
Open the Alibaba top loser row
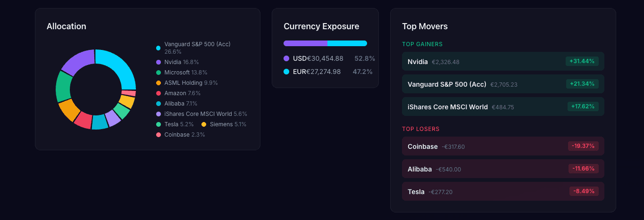(503, 169)
